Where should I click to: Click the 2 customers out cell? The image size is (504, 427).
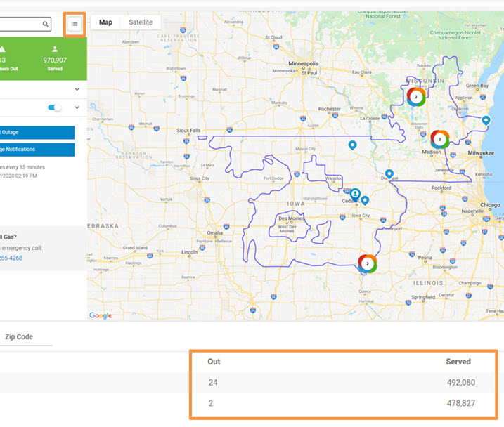point(211,403)
